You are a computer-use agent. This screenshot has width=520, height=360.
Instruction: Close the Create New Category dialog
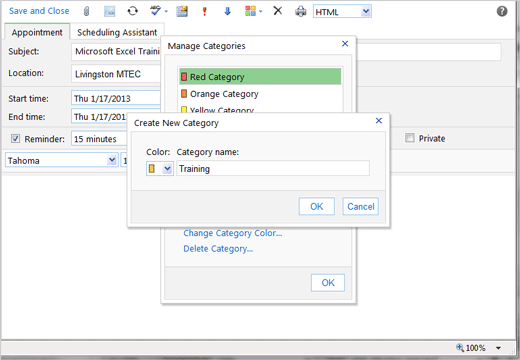379,121
